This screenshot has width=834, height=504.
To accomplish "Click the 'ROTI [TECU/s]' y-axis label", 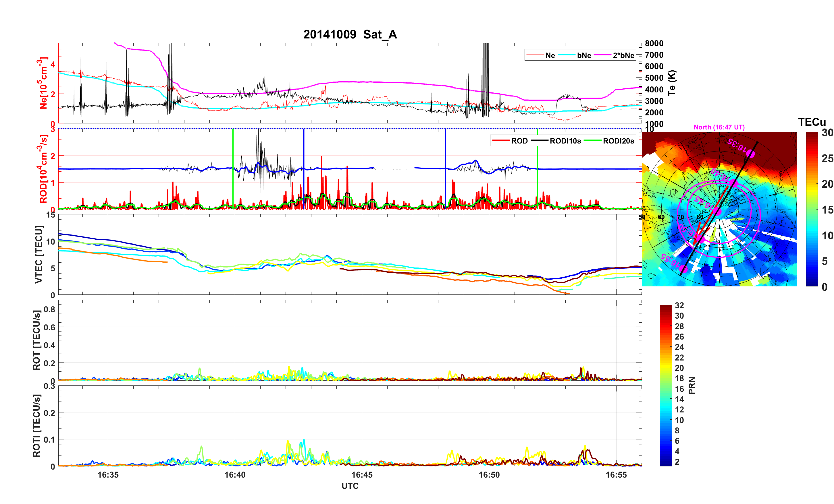I will pos(36,426).
